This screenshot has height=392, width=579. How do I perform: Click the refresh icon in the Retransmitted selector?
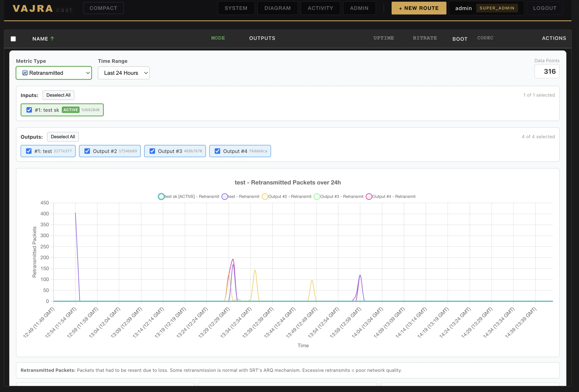click(25, 73)
